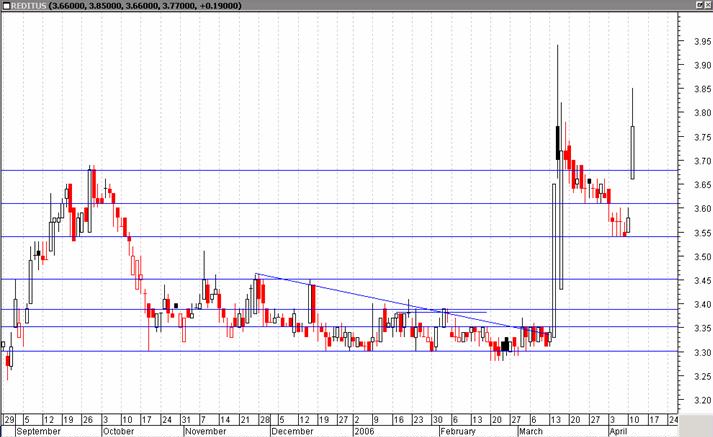Click the 3.65 price axis label

click(702, 185)
